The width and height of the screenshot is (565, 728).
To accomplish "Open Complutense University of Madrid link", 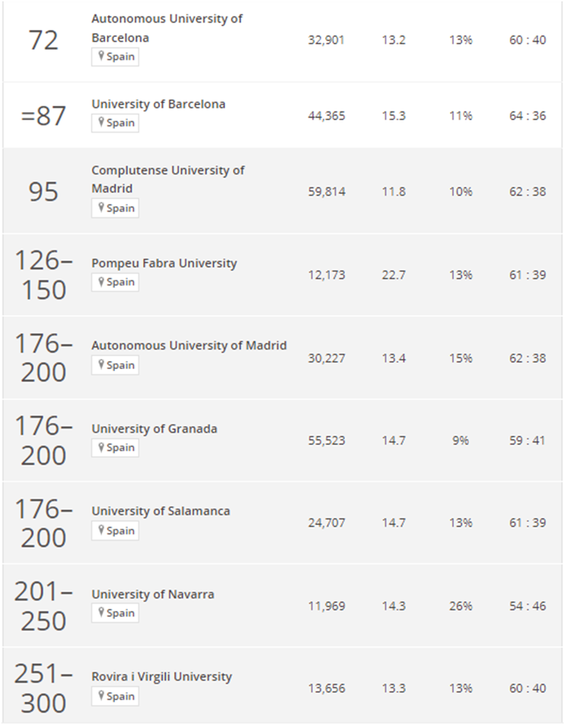I will (x=168, y=179).
